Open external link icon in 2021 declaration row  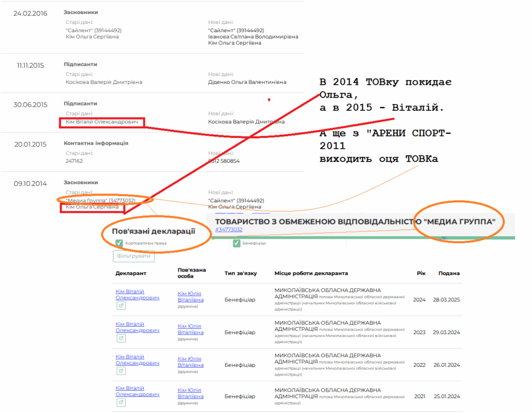pos(121,403)
